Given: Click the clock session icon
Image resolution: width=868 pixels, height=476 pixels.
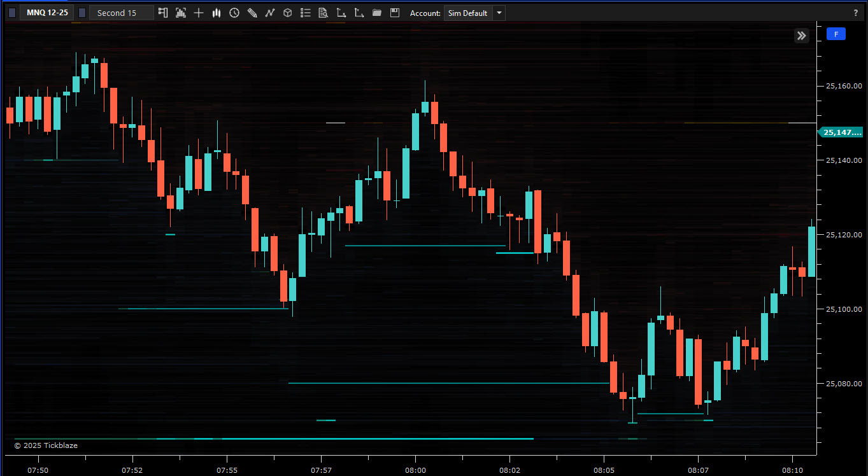Looking at the screenshot, I should click(x=234, y=13).
